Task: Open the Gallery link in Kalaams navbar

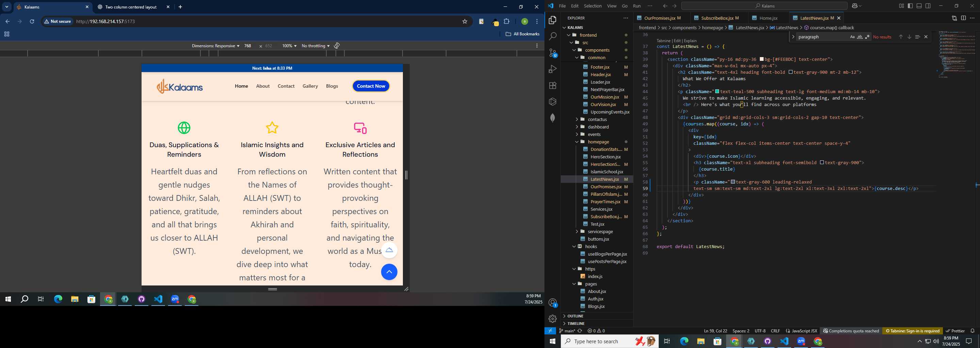Action: [310, 86]
